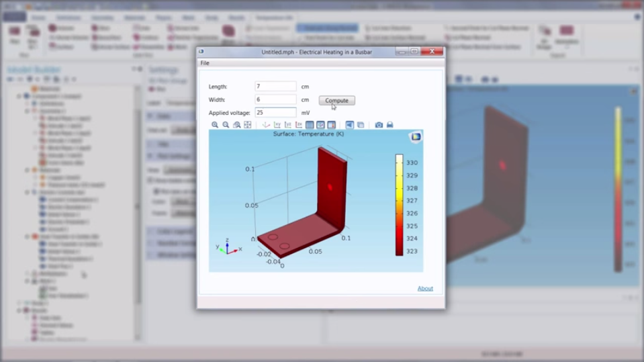Click the Zoom Out magnifier icon
This screenshot has width=644, height=362.
point(226,125)
